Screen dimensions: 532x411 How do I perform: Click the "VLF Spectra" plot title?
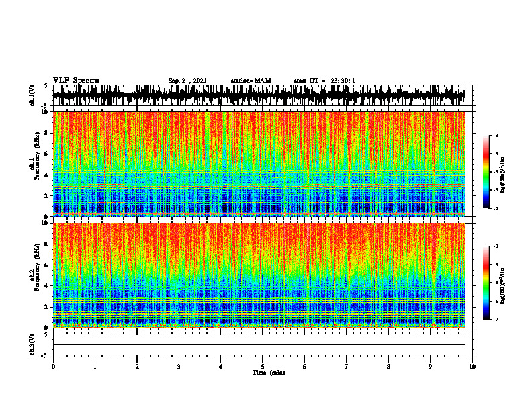76,80
